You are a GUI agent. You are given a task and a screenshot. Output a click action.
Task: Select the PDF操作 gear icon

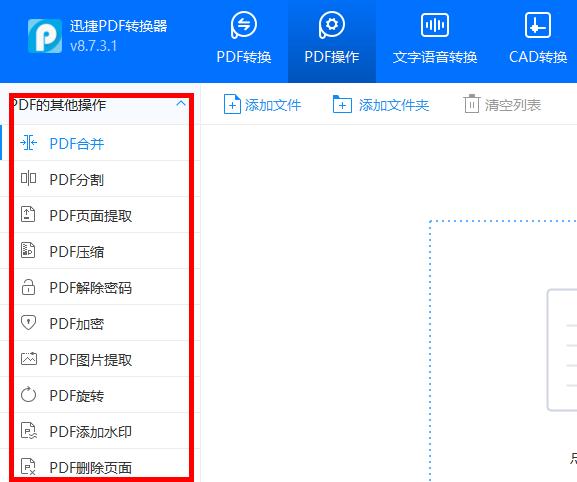pos(332,25)
